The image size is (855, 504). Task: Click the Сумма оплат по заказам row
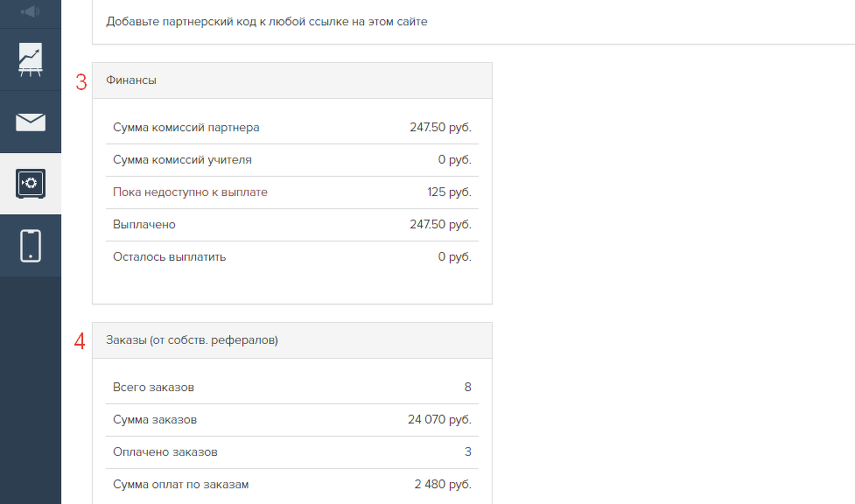pos(292,485)
